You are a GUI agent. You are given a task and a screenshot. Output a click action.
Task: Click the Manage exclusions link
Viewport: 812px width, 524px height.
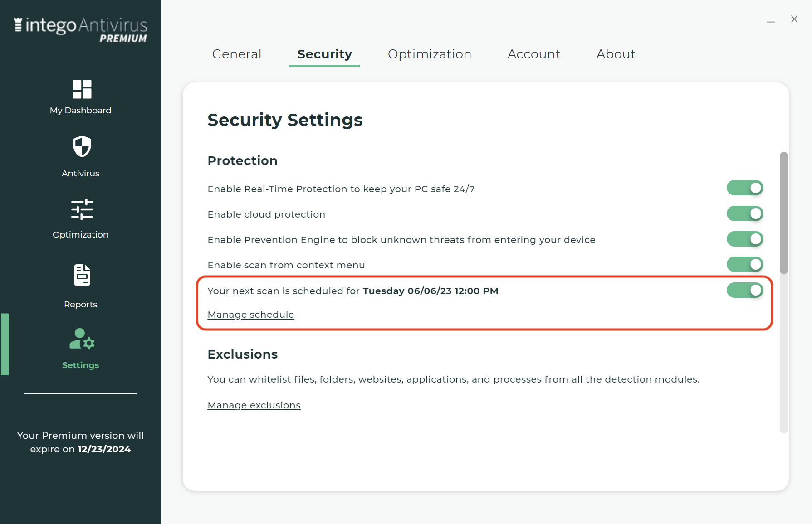click(254, 405)
